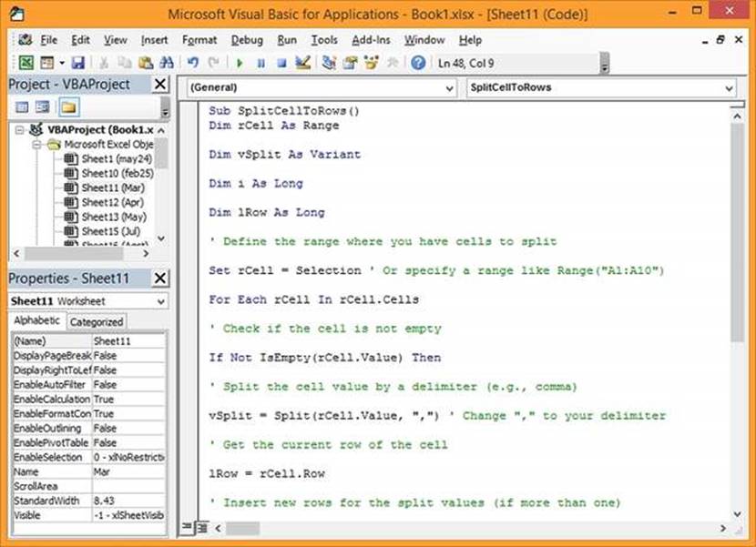Select Sheet11 (Mar) in the project tree

point(113,187)
